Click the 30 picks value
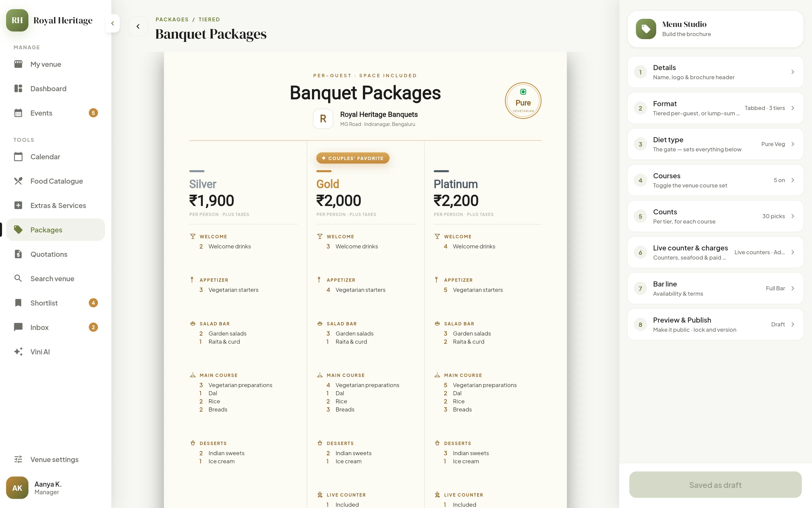This screenshot has width=812, height=508. tap(773, 216)
